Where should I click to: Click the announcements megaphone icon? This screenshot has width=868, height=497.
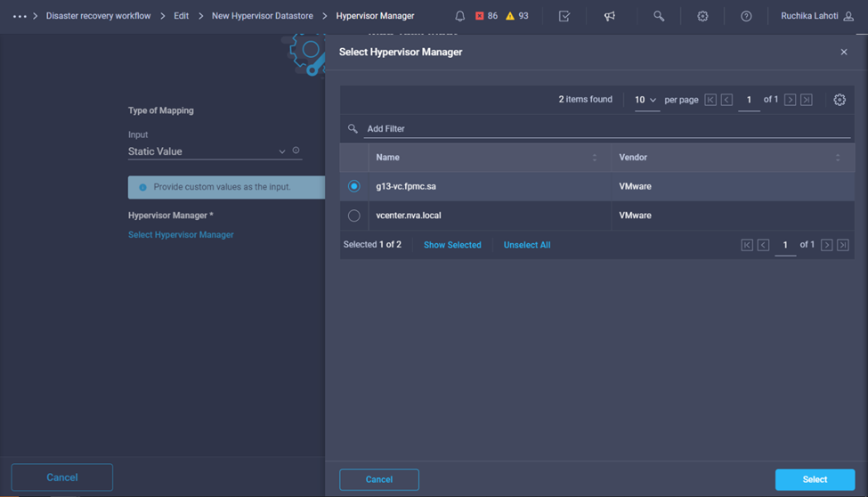coord(610,16)
